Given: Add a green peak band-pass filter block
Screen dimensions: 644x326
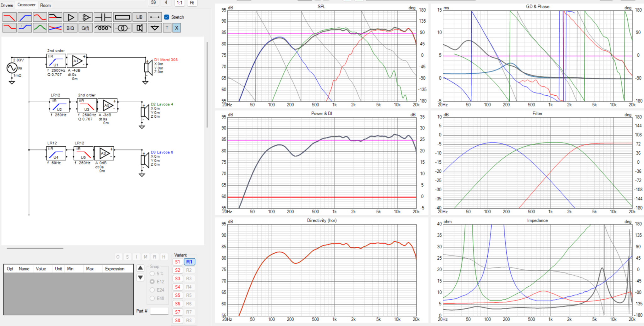Looking at the screenshot, I should coord(40,28).
